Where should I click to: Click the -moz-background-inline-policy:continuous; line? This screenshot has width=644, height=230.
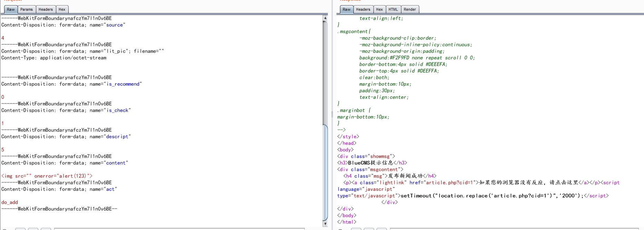pyautogui.click(x=416, y=45)
